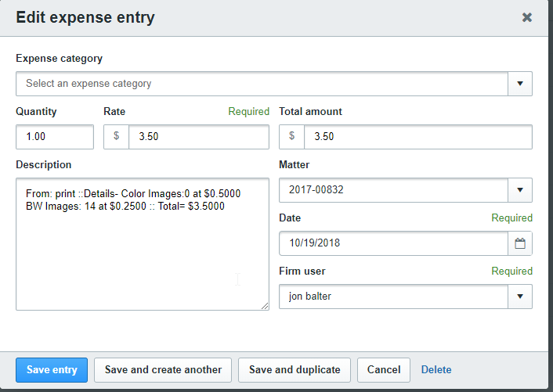Cancel editing the expense entry
553x392 pixels.
[x=384, y=370]
